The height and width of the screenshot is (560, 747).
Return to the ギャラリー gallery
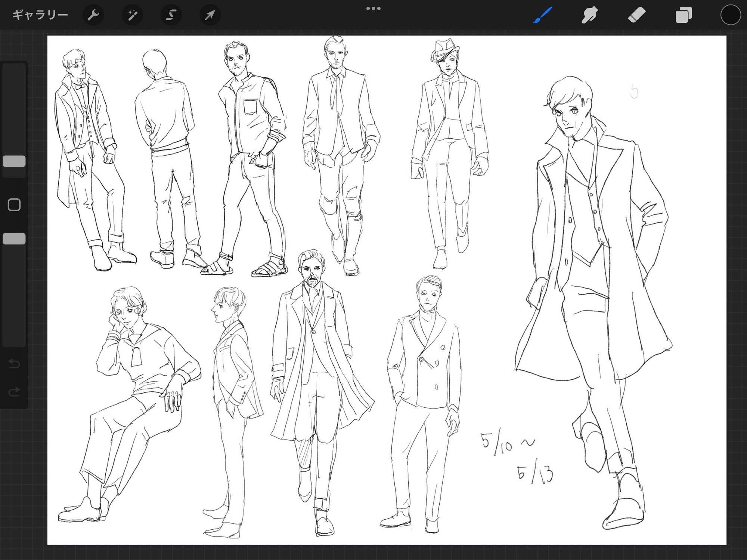pos(40,15)
